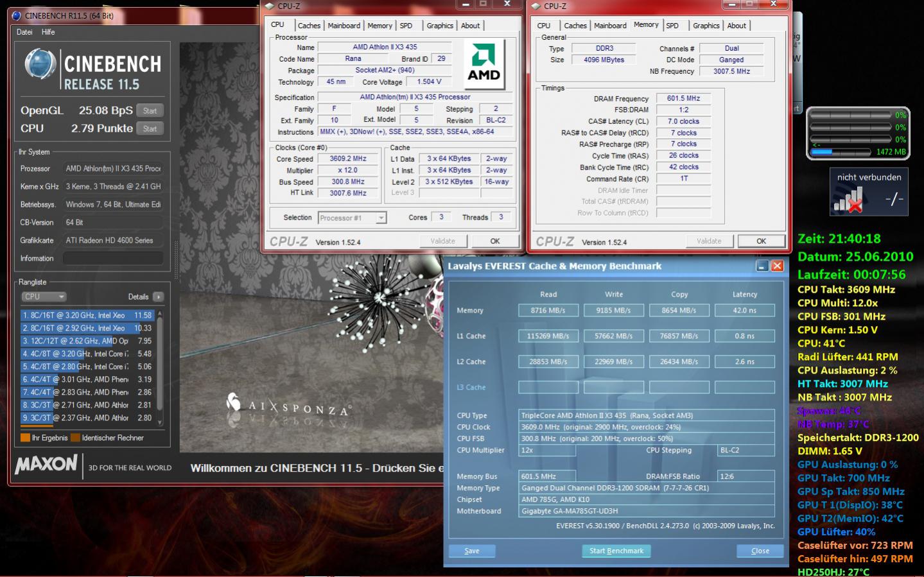This screenshot has width=924, height=577.
Task: Click the Core Speed 3609.2 MHz value
Action: (348, 159)
